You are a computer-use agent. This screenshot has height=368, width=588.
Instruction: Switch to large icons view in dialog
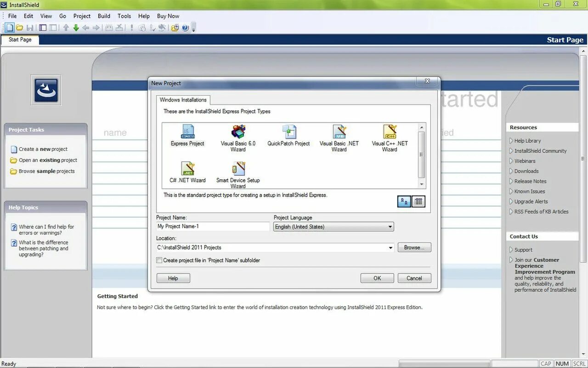pos(404,201)
